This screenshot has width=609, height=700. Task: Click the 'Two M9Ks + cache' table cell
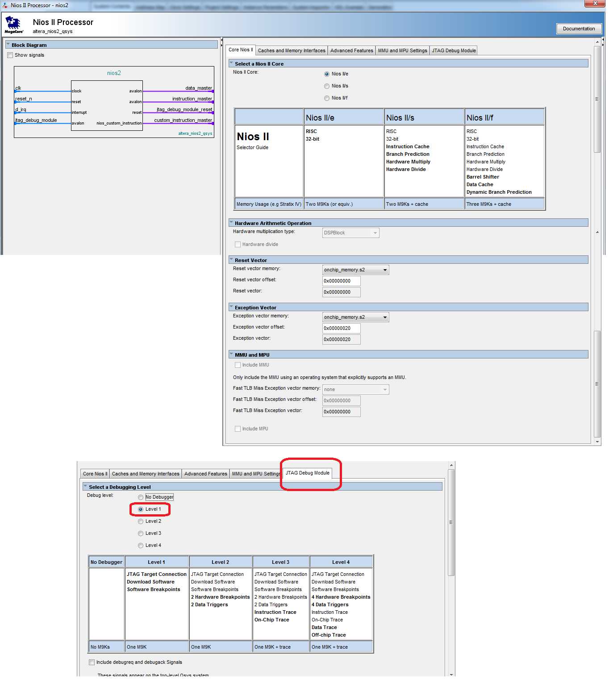pos(424,204)
